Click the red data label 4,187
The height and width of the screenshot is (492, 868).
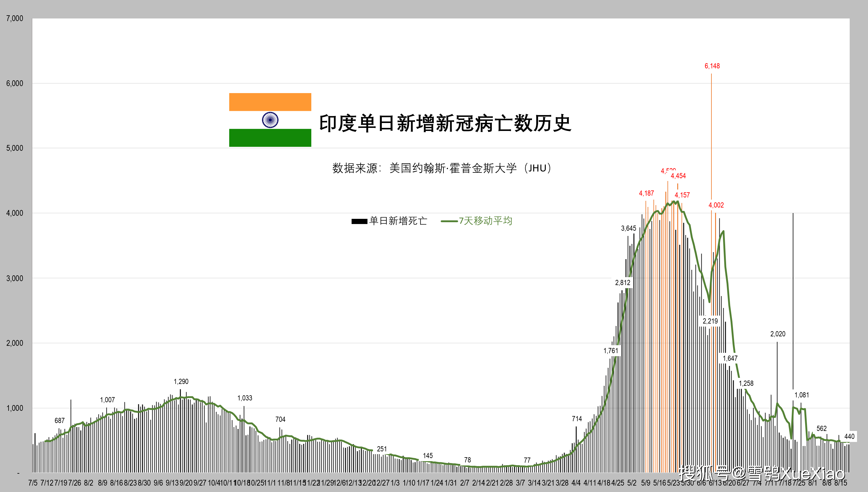click(646, 193)
